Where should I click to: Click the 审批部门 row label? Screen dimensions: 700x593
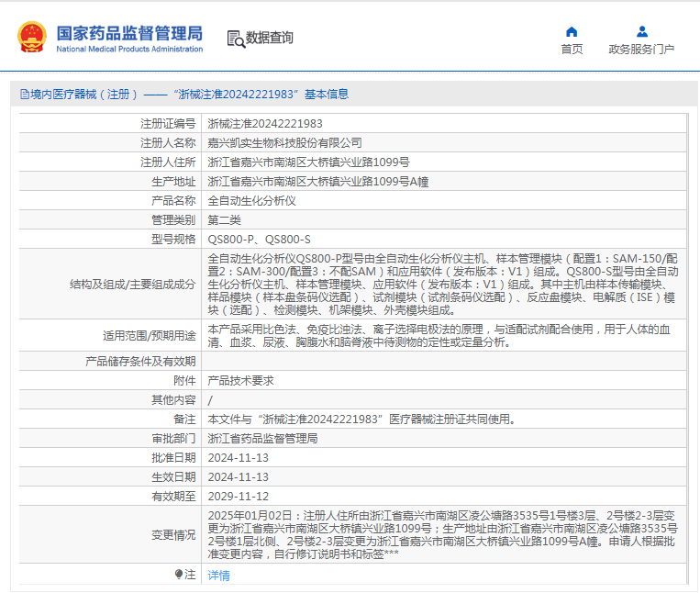click(x=173, y=438)
